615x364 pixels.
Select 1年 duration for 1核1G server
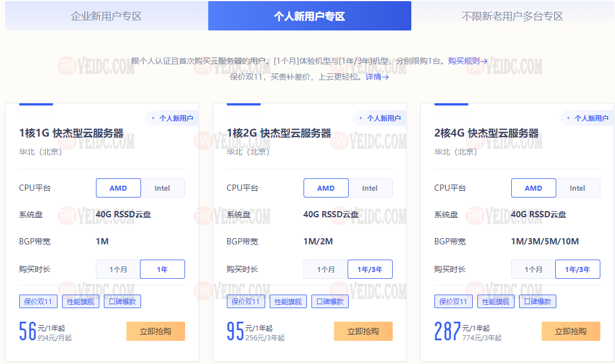(162, 270)
